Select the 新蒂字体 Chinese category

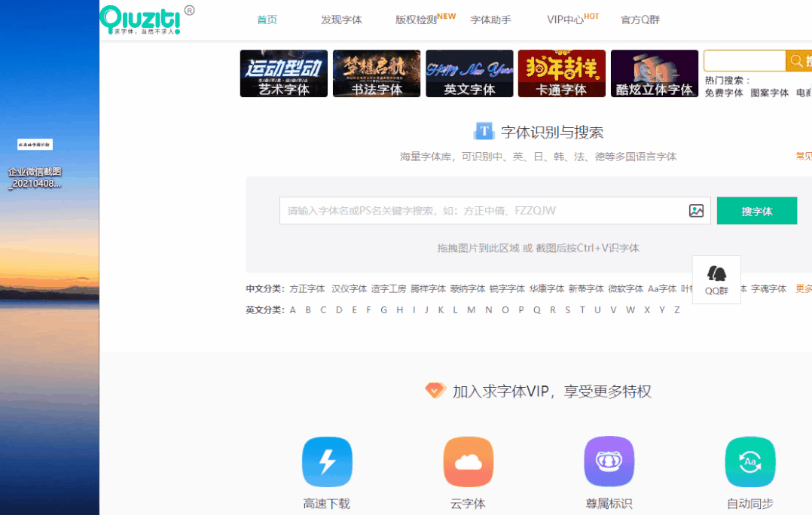coord(586,289)
